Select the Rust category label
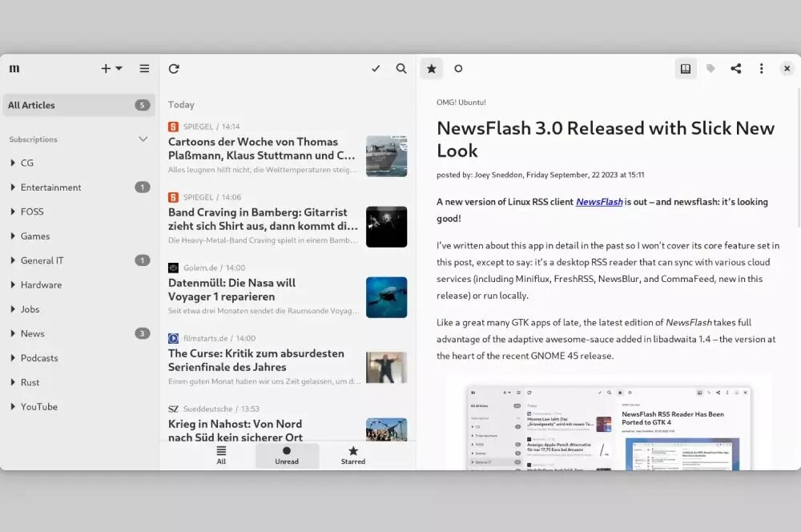This screenshot has height=532, width=801. click(30, 382)
